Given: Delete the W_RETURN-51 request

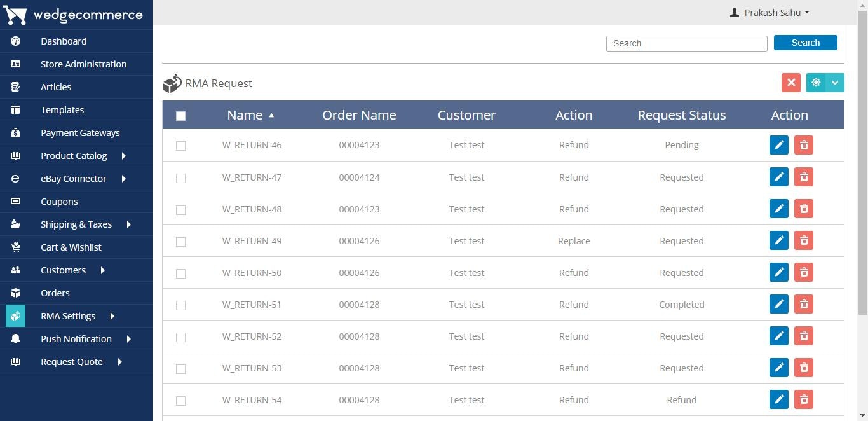Looking at the screenshot, I should click(804, 304).
